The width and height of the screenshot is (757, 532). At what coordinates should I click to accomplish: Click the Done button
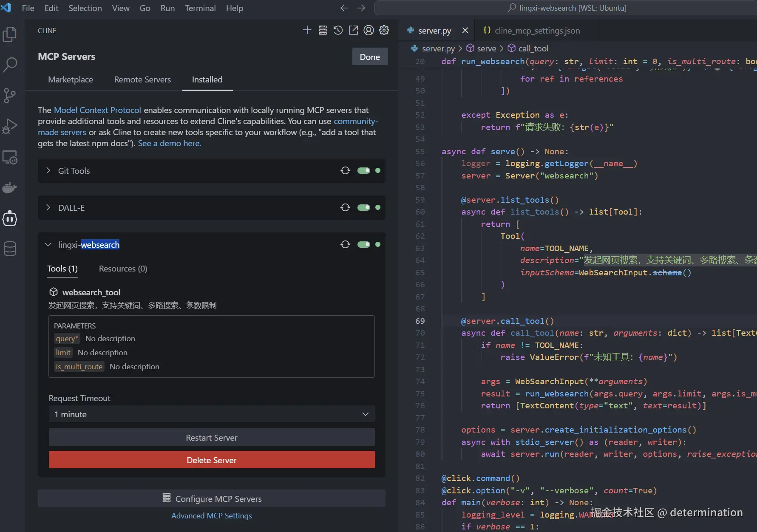pyautogui.click(x=370, y=57)
